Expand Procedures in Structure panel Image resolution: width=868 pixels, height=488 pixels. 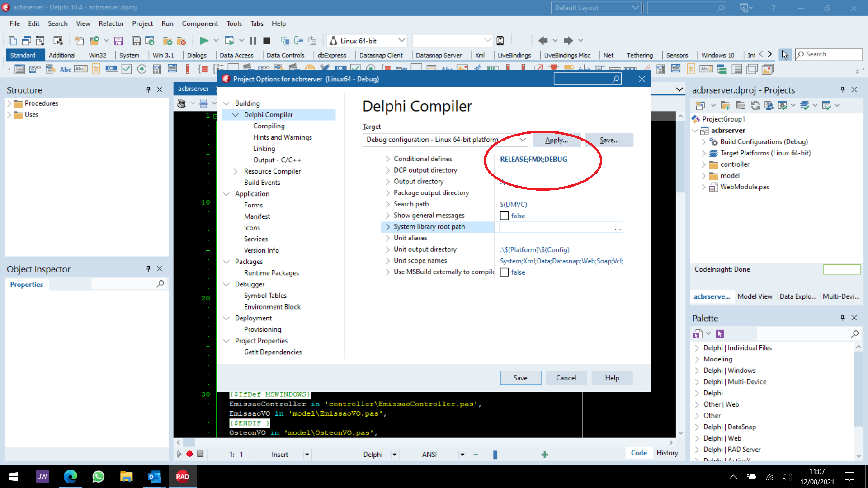coord(9,103)
